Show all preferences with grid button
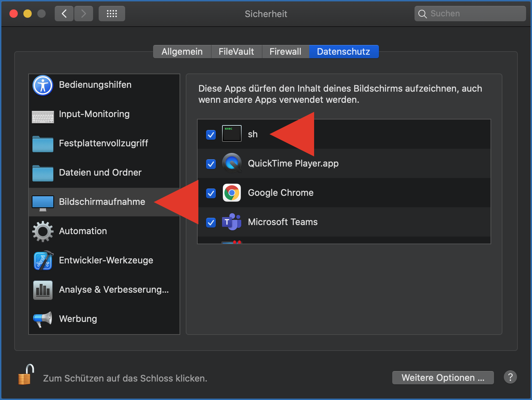Viewport: 532px width, 400px height. click(112, 14)
